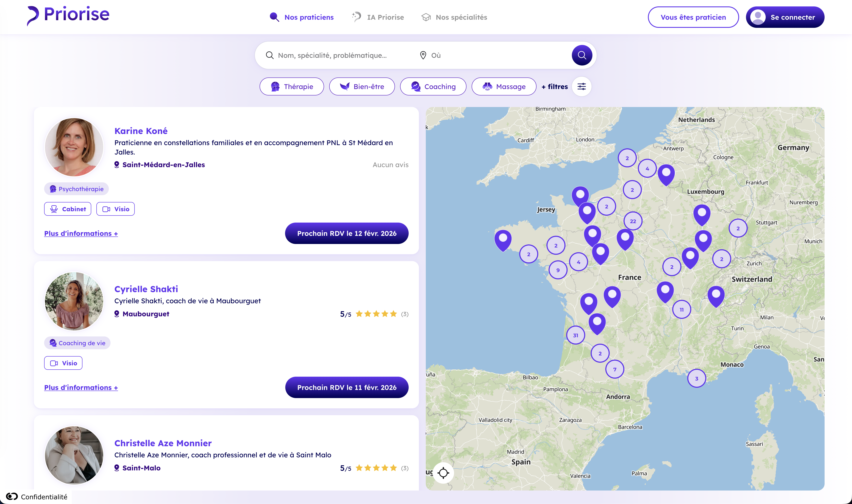
Task: Open the filters settings icon
Action: pos(581,87)
